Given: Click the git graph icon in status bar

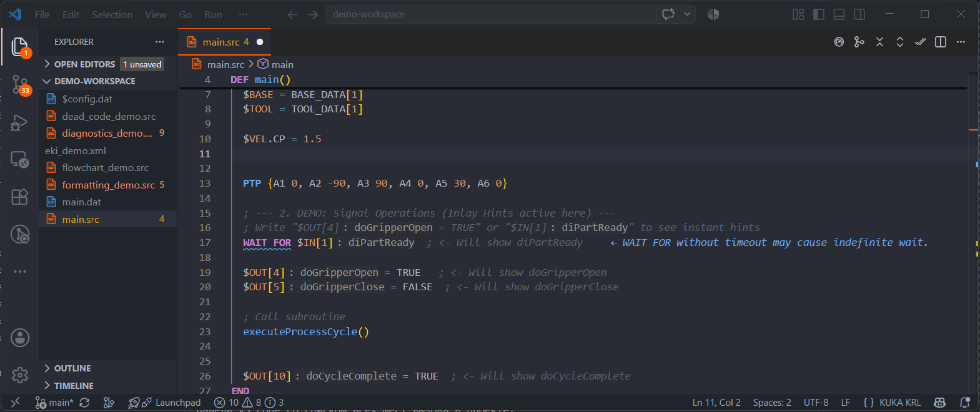Looking at the screenshot, I should 109,403.
